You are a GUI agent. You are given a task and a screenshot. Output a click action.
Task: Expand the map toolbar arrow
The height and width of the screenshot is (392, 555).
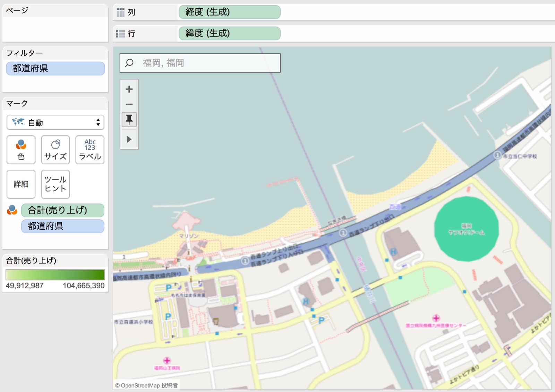[129, 139]
